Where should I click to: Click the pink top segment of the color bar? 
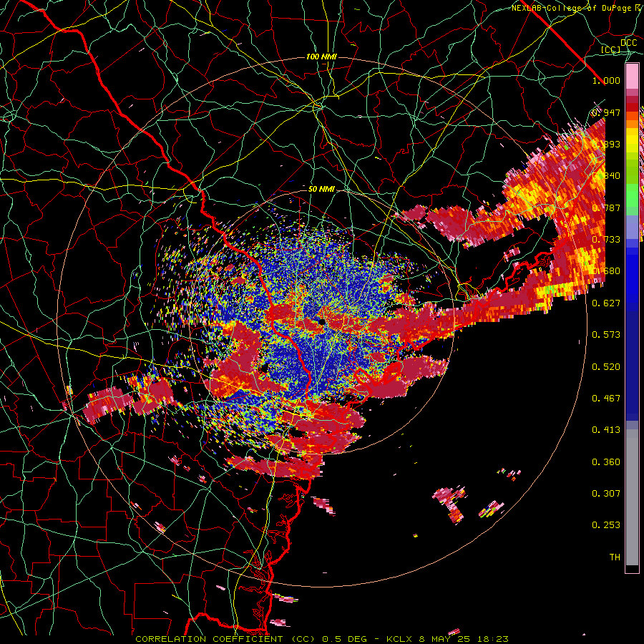[632, 76]
